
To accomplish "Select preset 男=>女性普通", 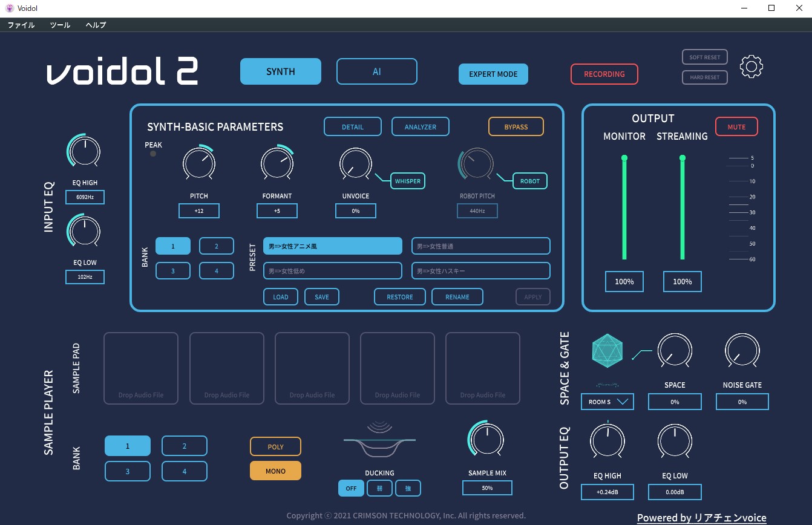I will tap(481, 246).
